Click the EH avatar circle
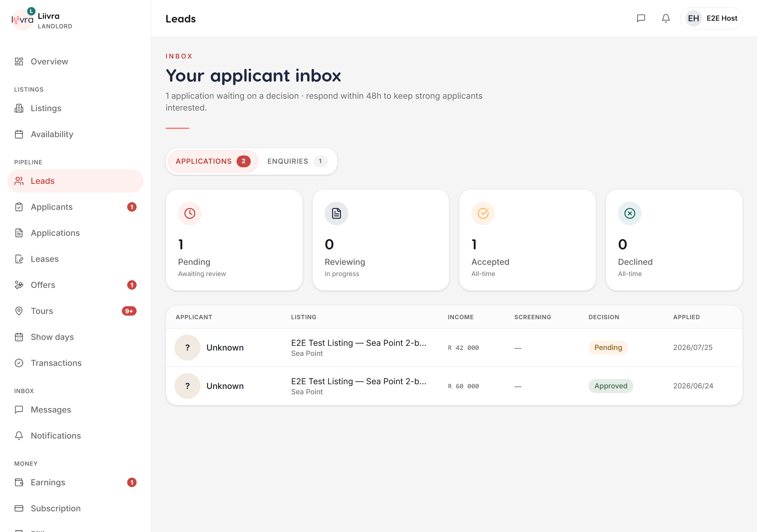 (693, 18)
